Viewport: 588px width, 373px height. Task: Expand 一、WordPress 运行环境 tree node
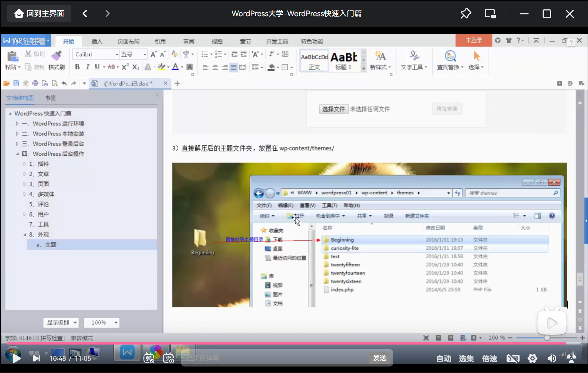(17, 124)
